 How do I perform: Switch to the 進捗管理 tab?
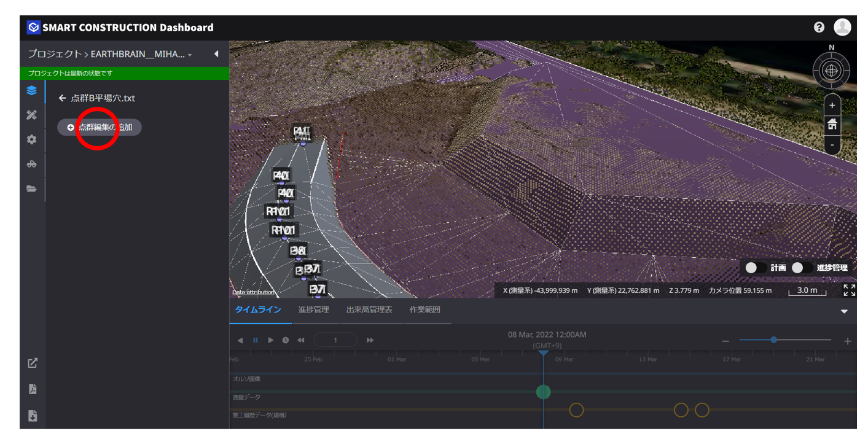click(x=313, y=309)
